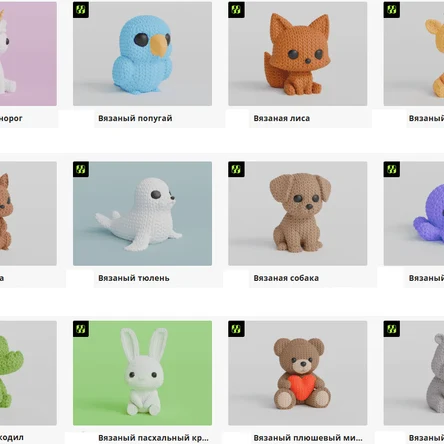
Task: Open the brown knitted dog thumbnail
Action: click(x=298, y=213)
